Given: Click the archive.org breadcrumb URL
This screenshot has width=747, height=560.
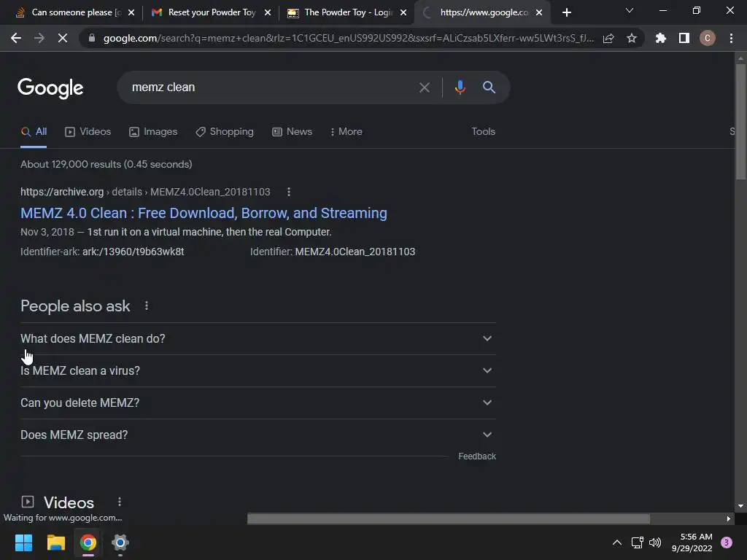Looking at the screenshot, I should (145, 192).
